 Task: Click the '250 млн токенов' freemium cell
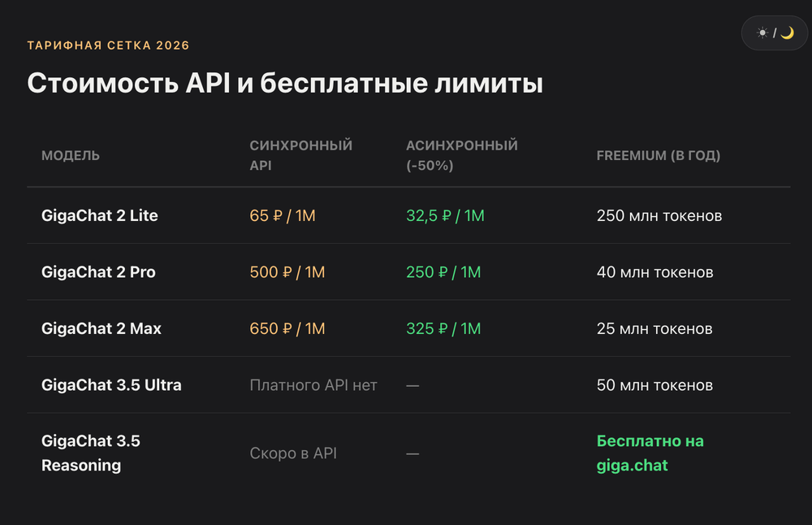(659, 215)
